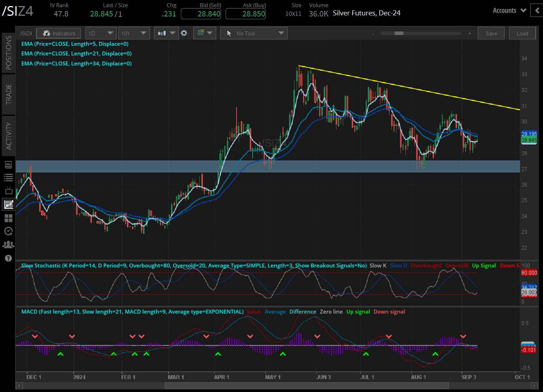
Task: Open the candlestick chart style dropdown
Action: tap(166, 33)
